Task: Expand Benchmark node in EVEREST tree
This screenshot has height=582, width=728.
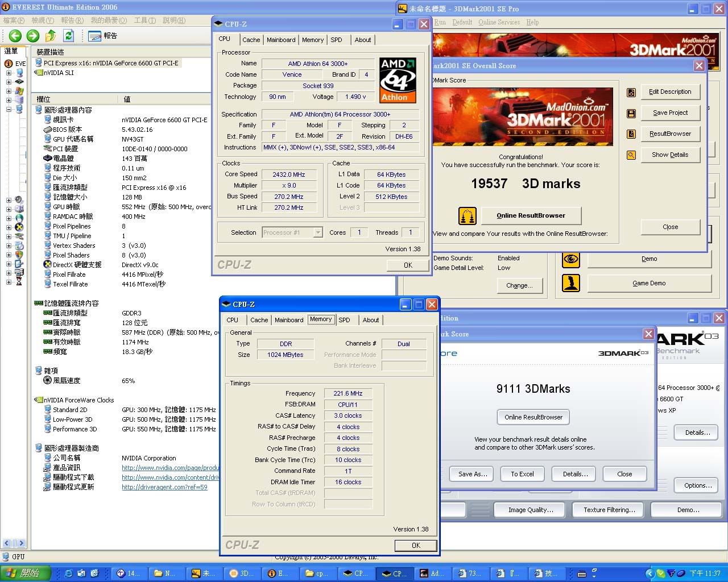Action: tap(9, 281)
